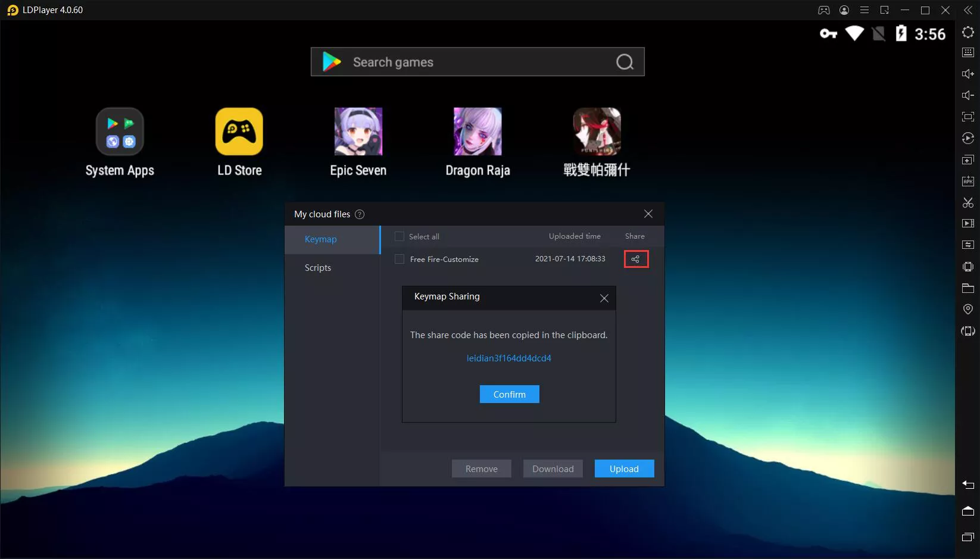The image size is (980, 559).
Task: Click the Android home icon in sidebar
Action: coord(968,511)
